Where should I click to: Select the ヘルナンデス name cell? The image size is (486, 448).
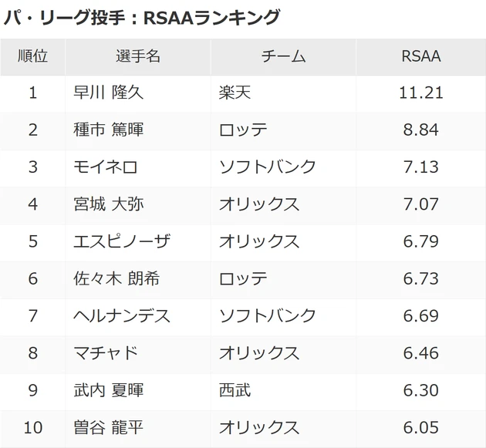tap(121, 315)
